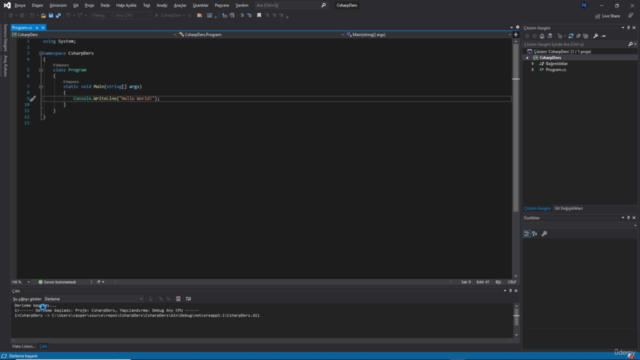Open the Proje menu
Screen dimensions: 640x360
(x=89, y=5)
